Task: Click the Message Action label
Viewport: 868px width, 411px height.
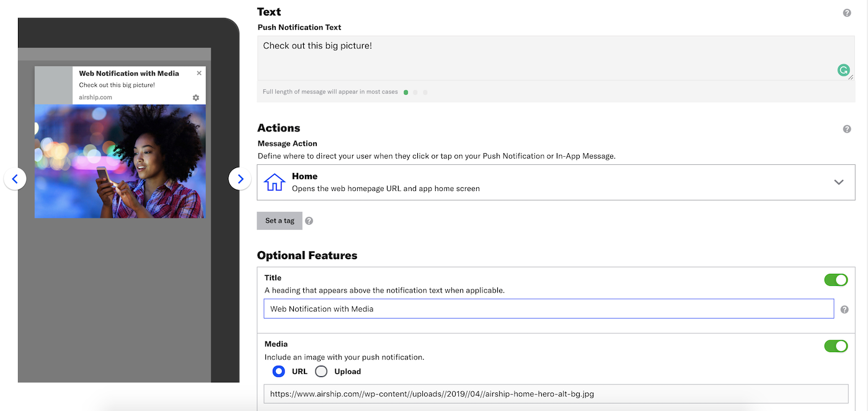Action: click(x=288, y=143)
